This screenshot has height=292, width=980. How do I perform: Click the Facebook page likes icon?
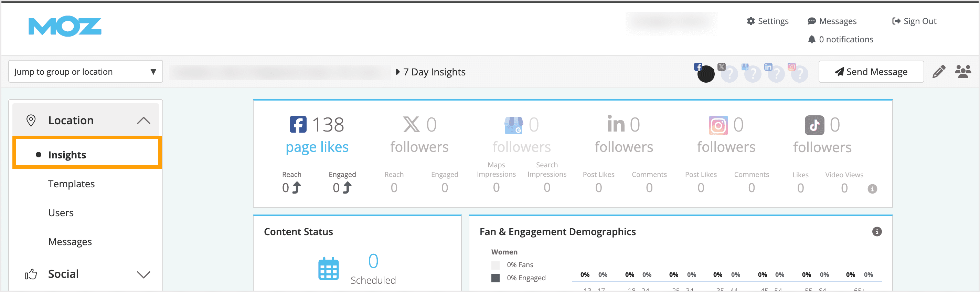pos(298,125)
